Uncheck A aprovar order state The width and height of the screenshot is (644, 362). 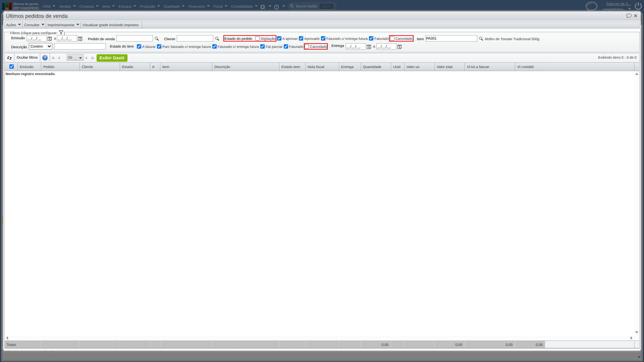279,39
